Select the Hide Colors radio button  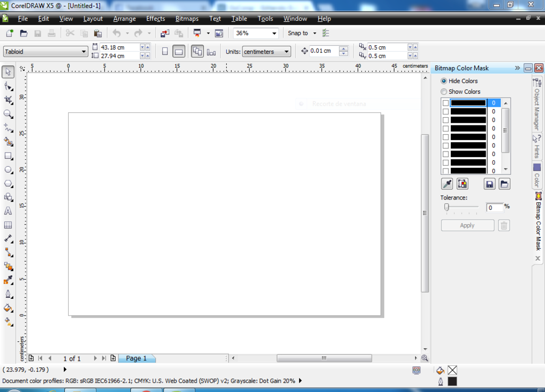(444, 81)
